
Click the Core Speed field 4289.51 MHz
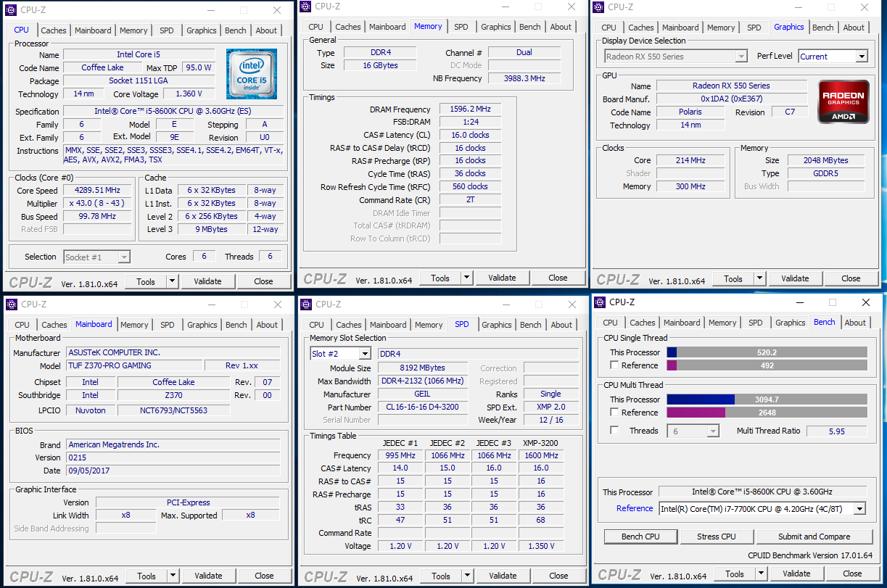click(99, 191)
